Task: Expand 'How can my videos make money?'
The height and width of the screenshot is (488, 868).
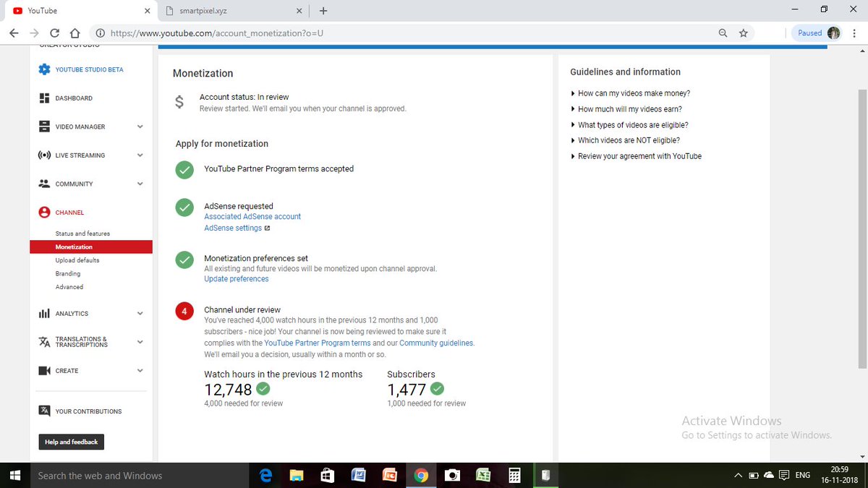Action: pos(630,93)
